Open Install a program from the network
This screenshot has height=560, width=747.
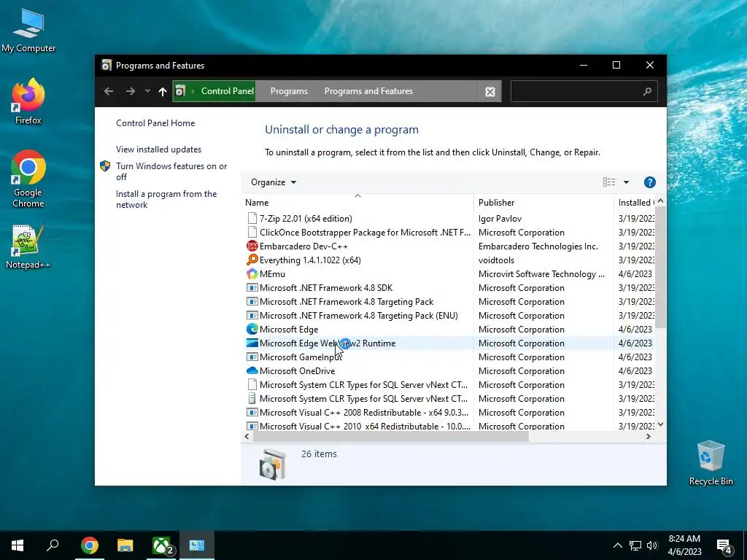coord(166,199)
